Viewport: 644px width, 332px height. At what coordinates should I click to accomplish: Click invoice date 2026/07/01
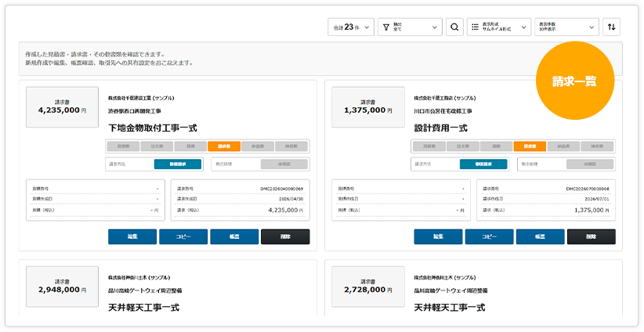pyautogui.click(x=598, y=199)
